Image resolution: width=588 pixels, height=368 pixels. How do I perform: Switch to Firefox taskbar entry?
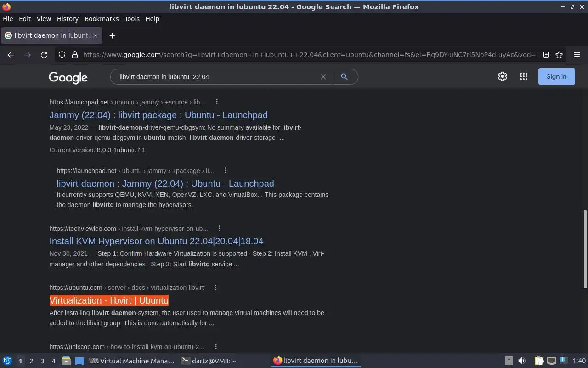[316, 361]
